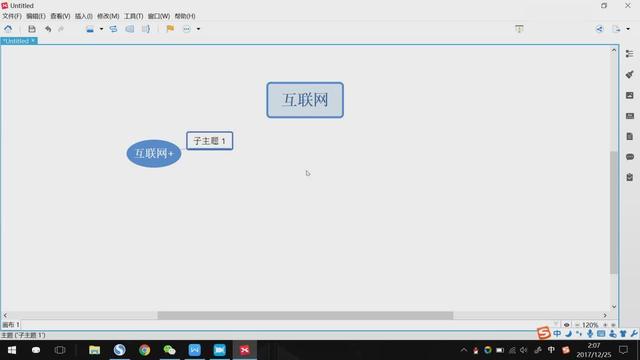Add a relationship using the curved arrows icon

(x=113, y=29)
